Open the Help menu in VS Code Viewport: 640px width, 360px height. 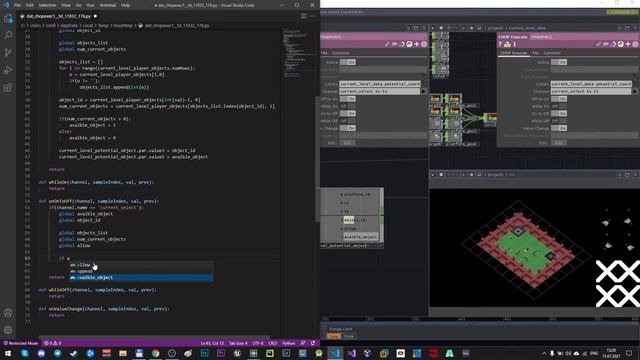point(125,5)
